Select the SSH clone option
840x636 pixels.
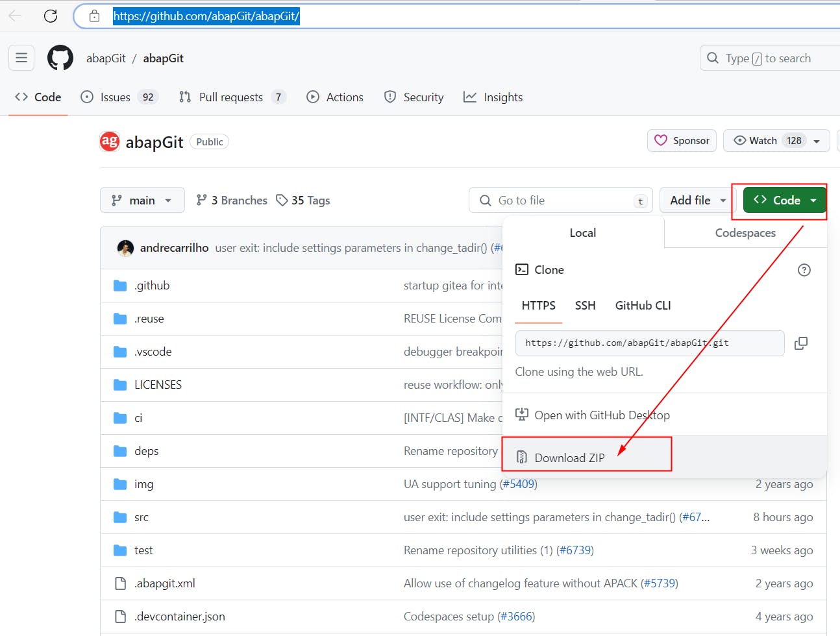click(586, 305)
